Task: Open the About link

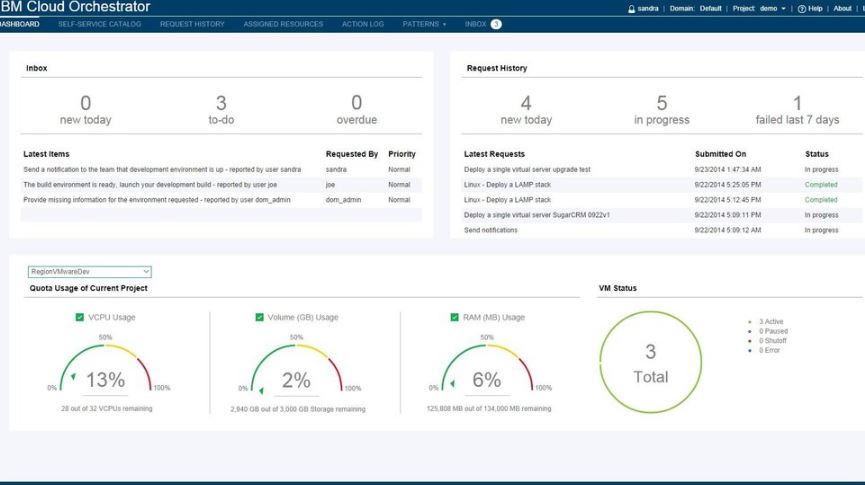Action: pos(842,9)
